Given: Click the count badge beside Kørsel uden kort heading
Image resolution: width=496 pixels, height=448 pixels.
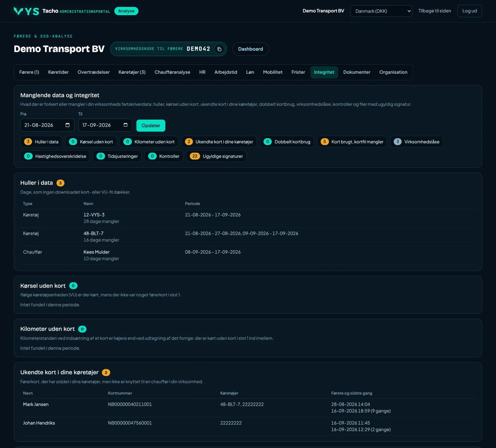Looking at the screenshot, I should (73, 286).
